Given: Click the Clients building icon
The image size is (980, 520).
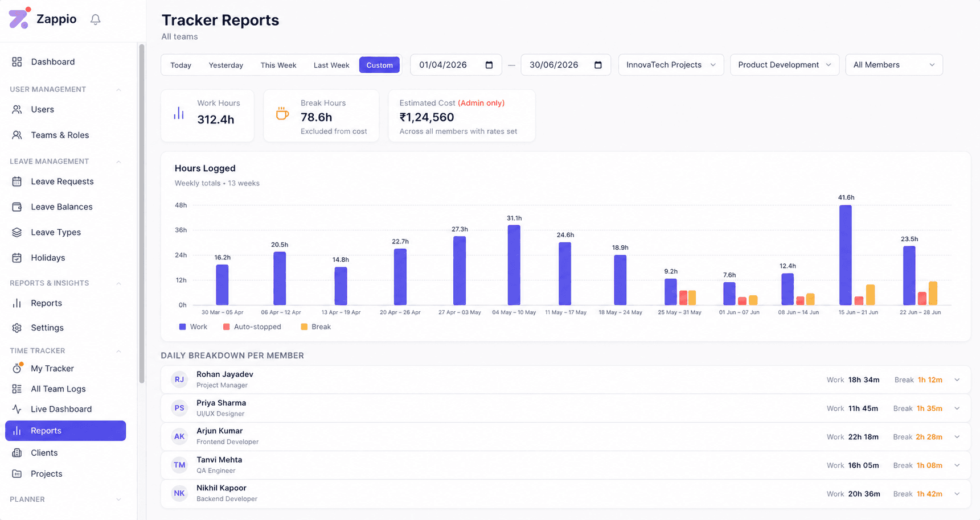Looking at the screenshot, I should pyautogui.click(x=17, y=453).
